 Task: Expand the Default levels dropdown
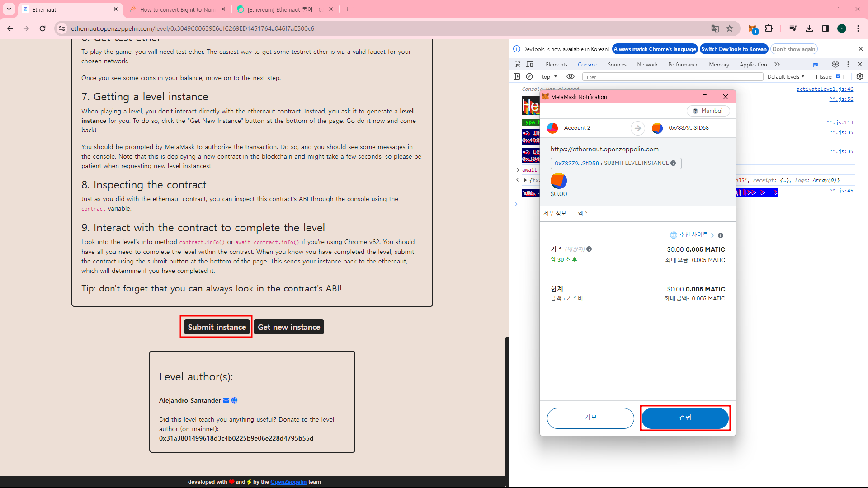pos(786,77)
